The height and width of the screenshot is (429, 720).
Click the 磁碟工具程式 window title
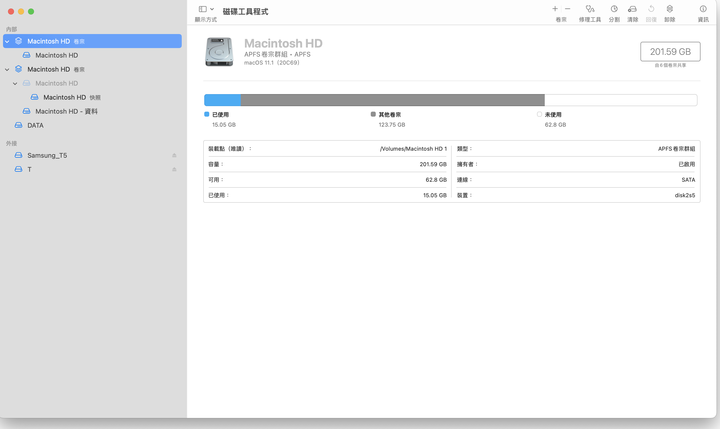245,11
